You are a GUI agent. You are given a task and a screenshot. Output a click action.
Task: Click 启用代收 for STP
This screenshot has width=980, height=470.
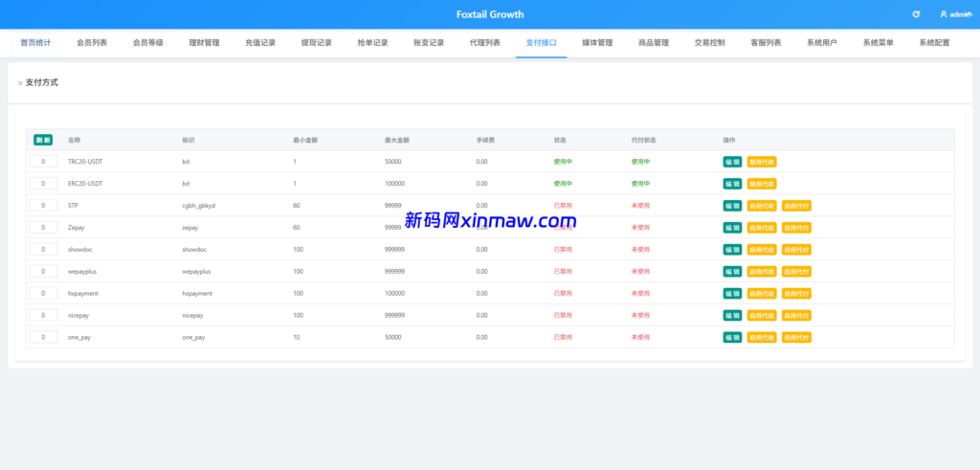[762, 206]
